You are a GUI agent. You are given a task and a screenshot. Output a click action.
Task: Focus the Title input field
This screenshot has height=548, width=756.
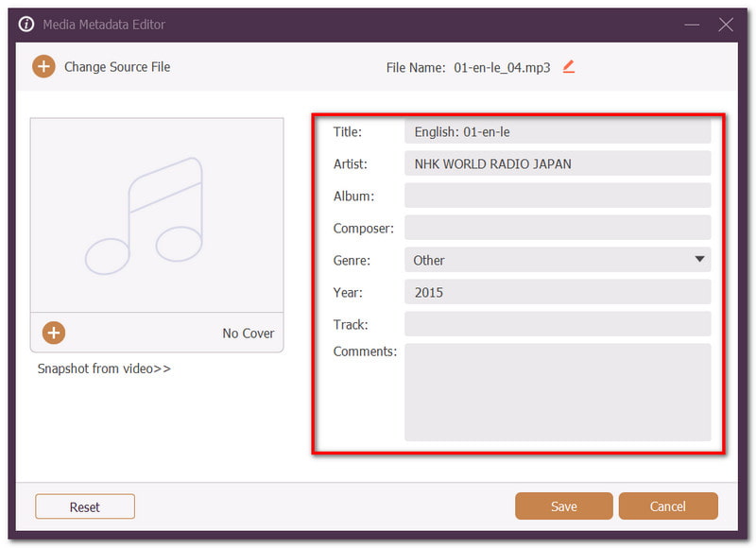[558, 131]
